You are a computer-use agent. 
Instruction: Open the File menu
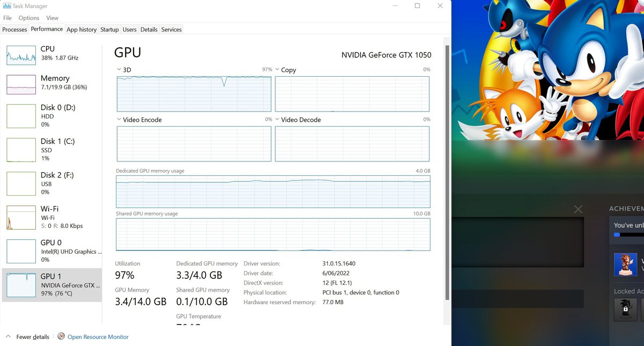(x=8, y=18)
